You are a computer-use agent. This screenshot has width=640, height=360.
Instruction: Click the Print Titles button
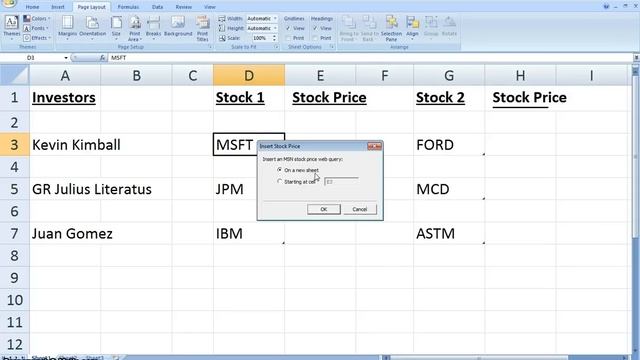coord(202,28)
